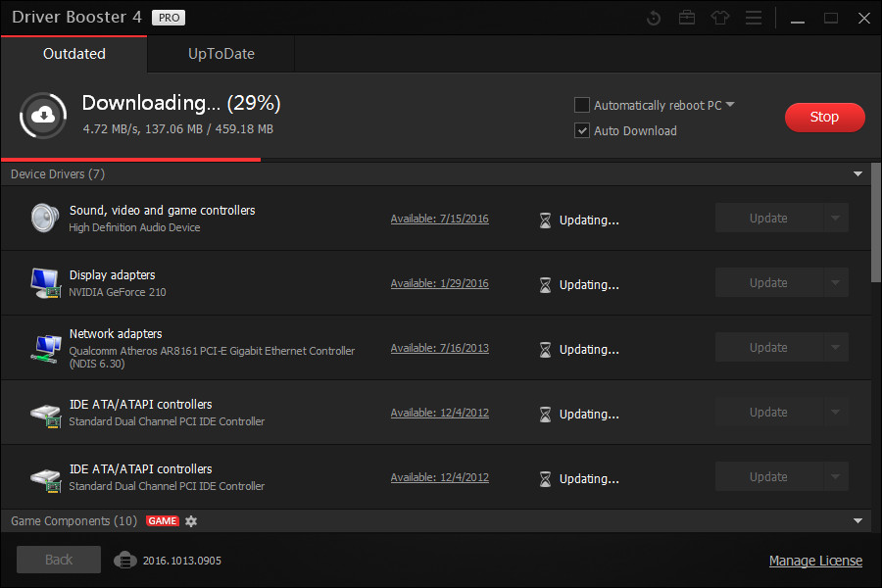Image resolution: width=882 pixels, height=588 pixels.
Task: Enable Automatically reboot PC
Action: click(x=581, y=105)
